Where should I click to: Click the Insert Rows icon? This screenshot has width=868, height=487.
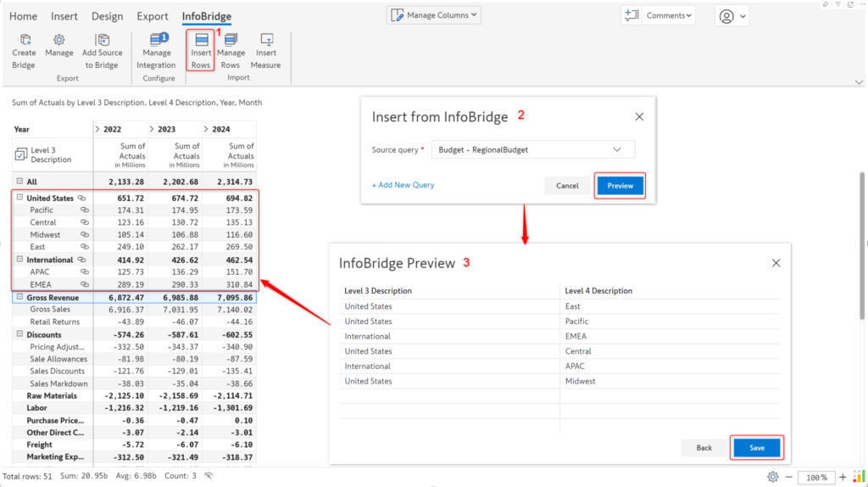tap(202, 40)
